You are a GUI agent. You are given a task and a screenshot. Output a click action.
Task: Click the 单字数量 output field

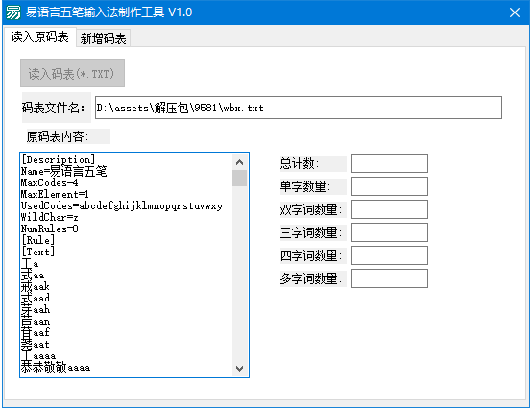[390, 186]
